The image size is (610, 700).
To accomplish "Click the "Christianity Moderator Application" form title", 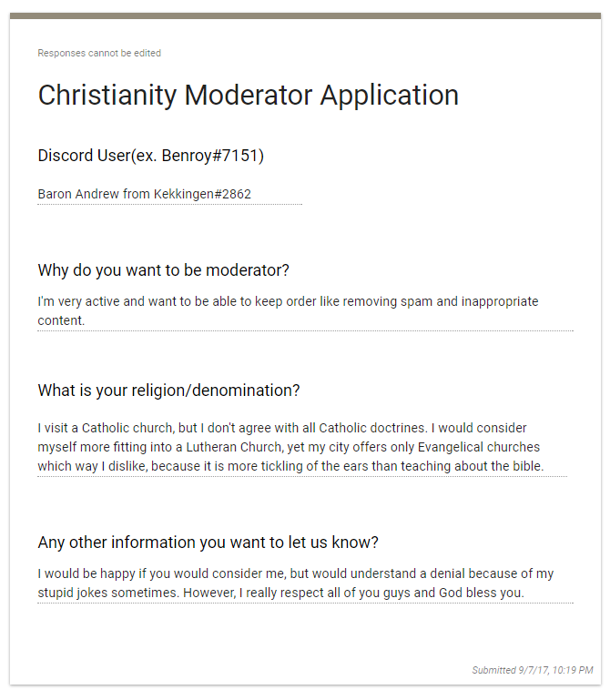I will (x=248, y=96).
